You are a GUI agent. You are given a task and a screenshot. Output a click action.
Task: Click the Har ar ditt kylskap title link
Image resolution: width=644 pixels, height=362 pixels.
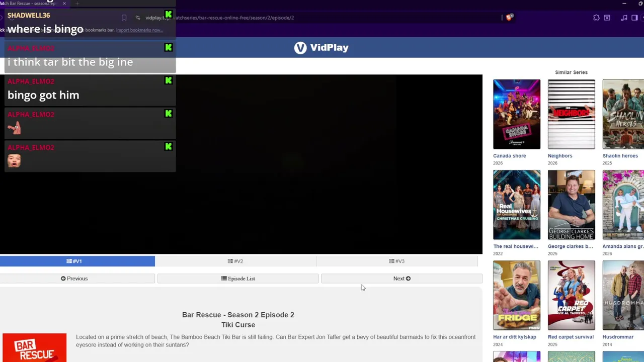(515, 337)
